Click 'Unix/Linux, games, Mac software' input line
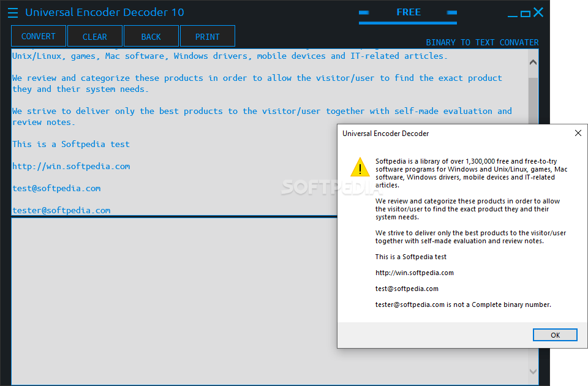The width and height of the screenshot is (588, 386). [230, 56]
